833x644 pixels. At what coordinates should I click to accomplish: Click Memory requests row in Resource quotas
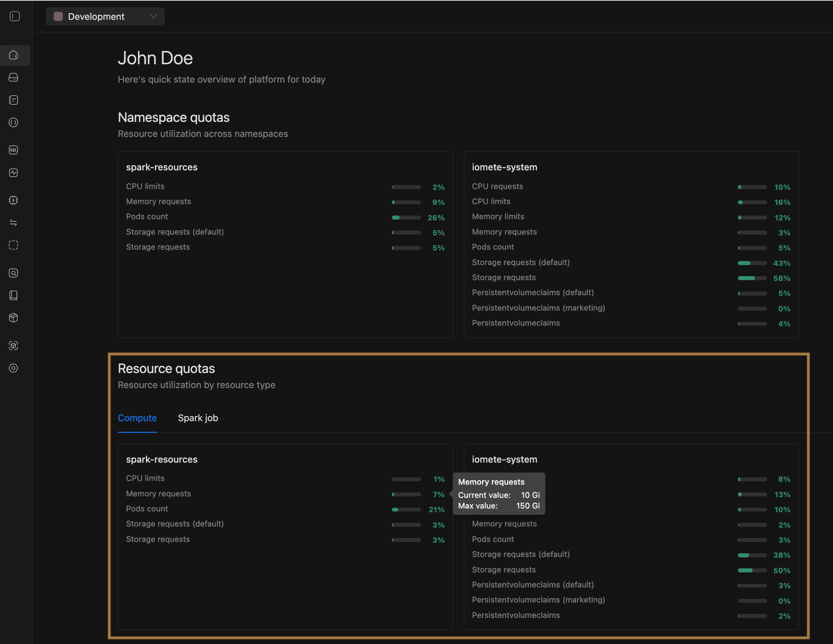click(158, 494)
